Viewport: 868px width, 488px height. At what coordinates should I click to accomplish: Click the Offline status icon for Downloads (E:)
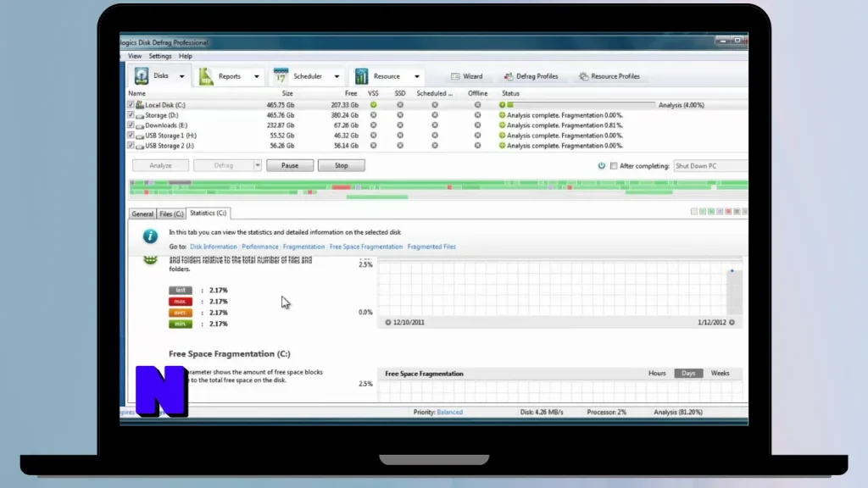(x=477, y=125)
